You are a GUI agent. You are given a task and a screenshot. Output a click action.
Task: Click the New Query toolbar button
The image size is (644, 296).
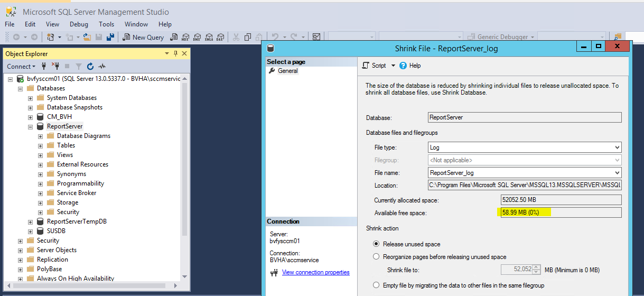pos(143,37)
